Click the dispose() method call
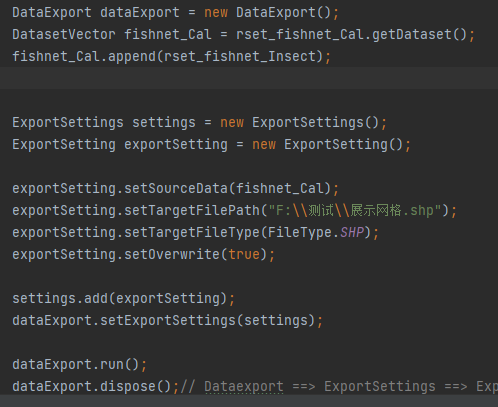This screenshot has width=498, height=407. pyautogui.click(x=136, y=387)
